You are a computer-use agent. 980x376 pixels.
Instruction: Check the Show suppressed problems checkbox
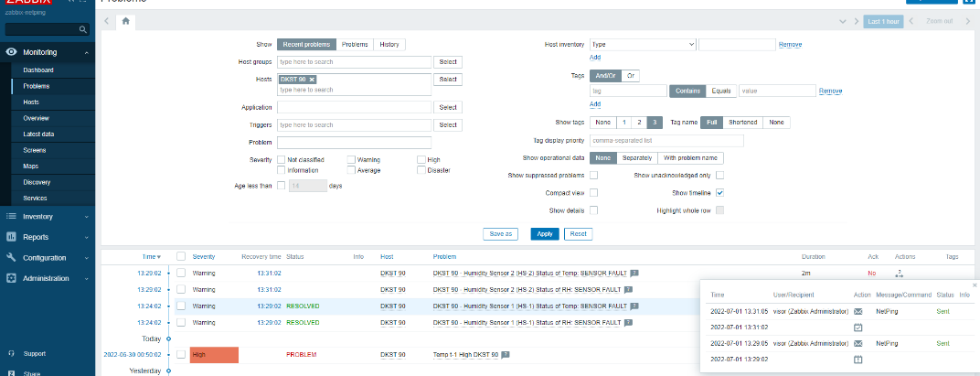(x=593, y=175)
